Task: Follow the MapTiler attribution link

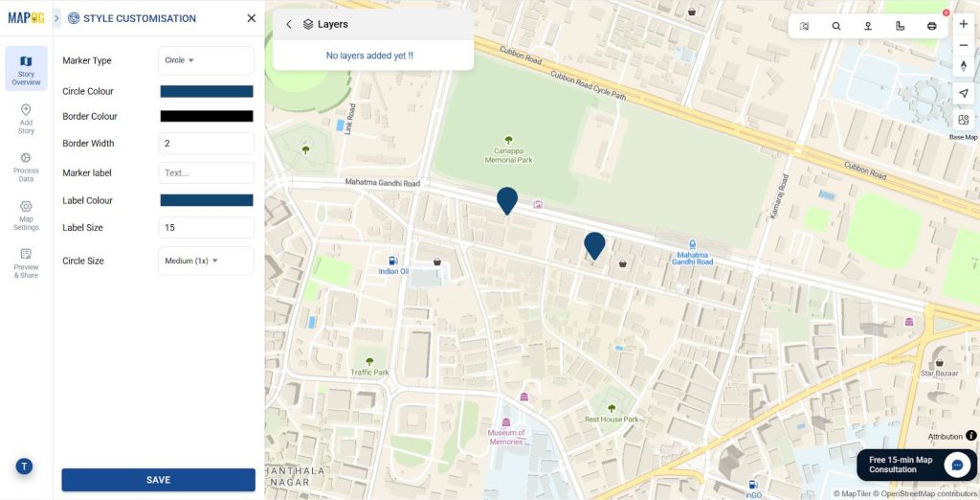Action: (852, 493)
